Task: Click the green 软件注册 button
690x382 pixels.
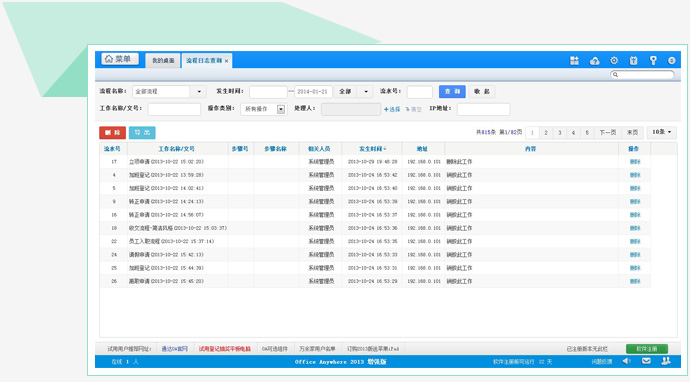Action: [x=647, y=349]
